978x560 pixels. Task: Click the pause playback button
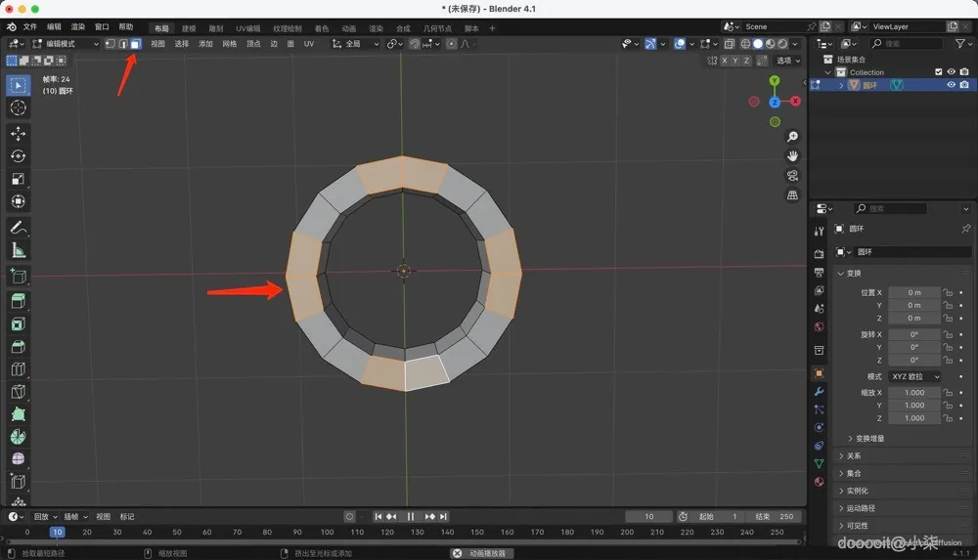pos(410,516)
